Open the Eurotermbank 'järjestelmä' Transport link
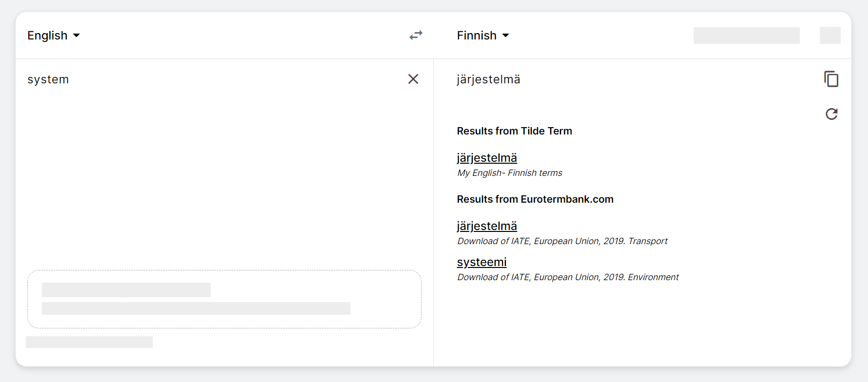 coord(487,226)
